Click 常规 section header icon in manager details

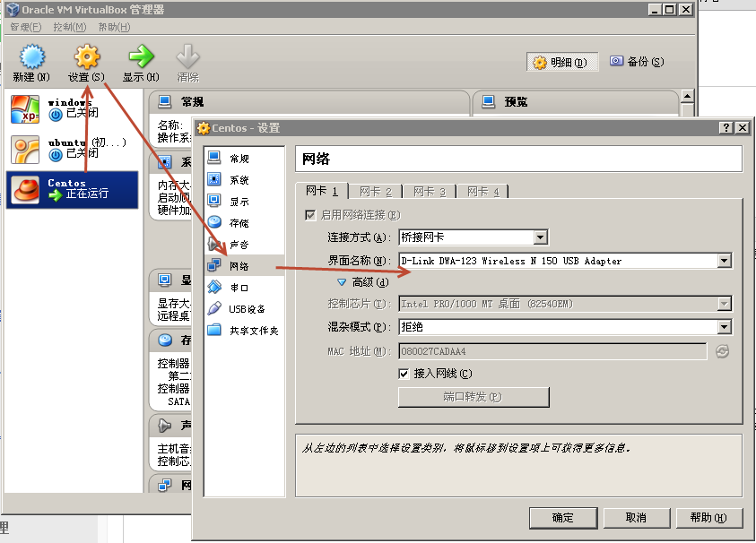point(165,101)
